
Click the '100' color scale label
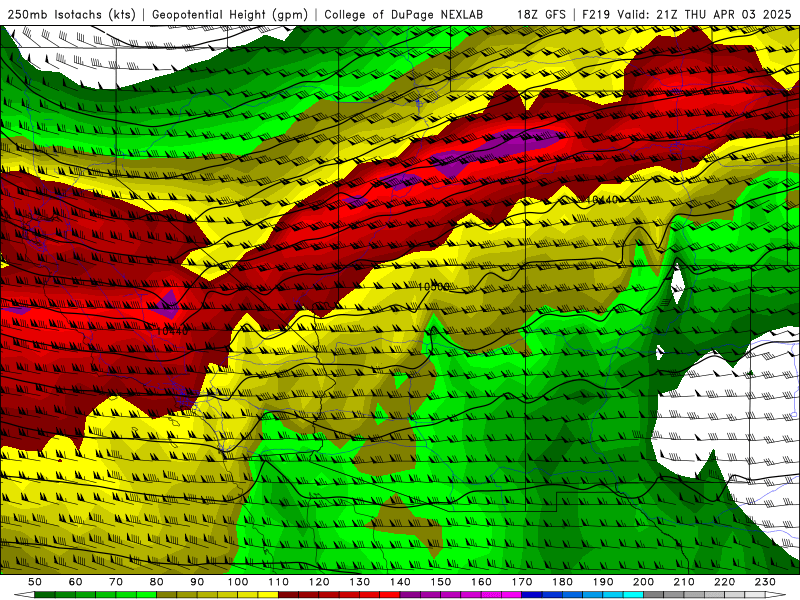(238, 582)
